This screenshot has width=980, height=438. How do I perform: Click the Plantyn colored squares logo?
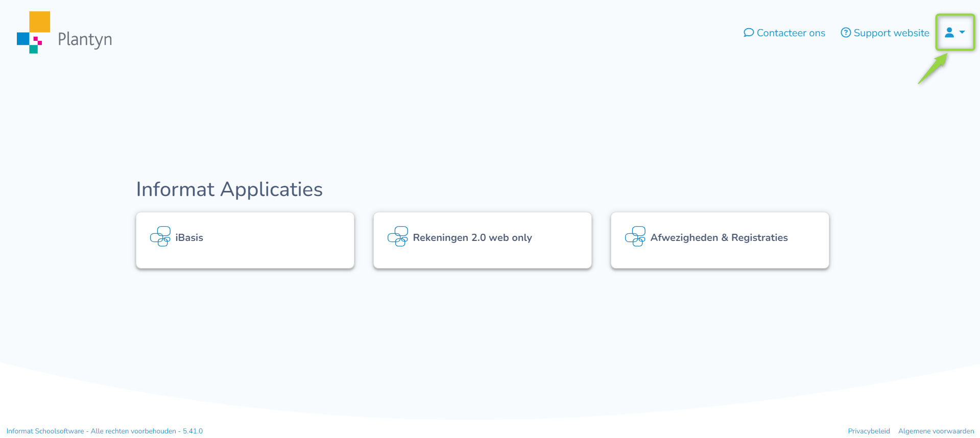point(33,32)
